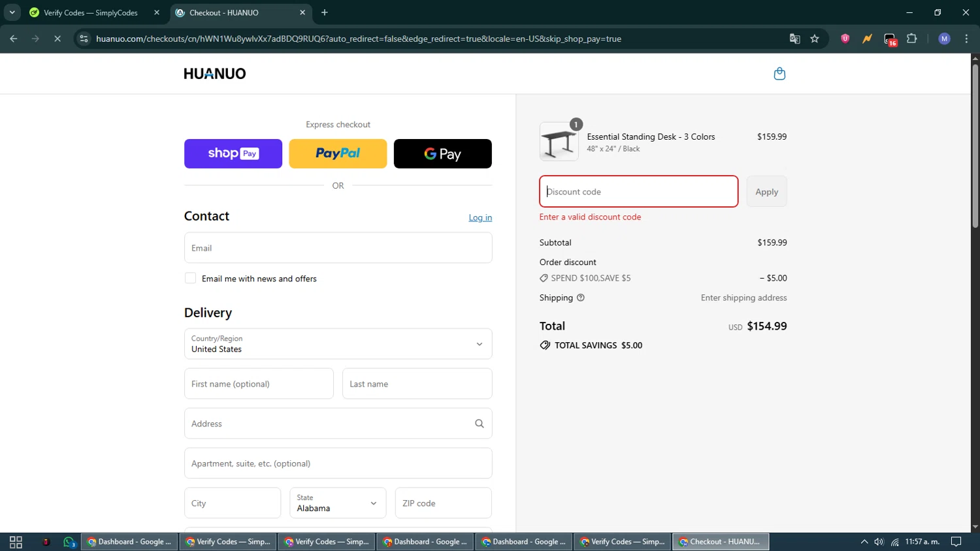Click the standing desk product thumbnail

(559, 142)
